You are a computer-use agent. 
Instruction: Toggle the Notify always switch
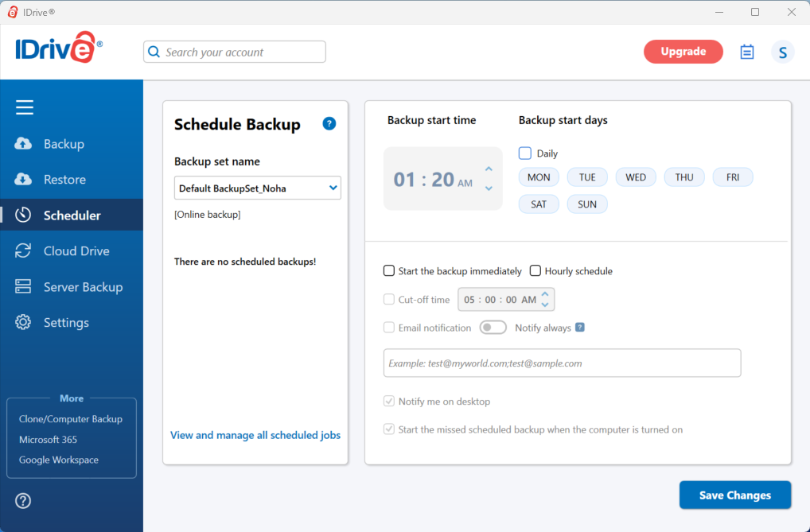(x=493, y=328)
